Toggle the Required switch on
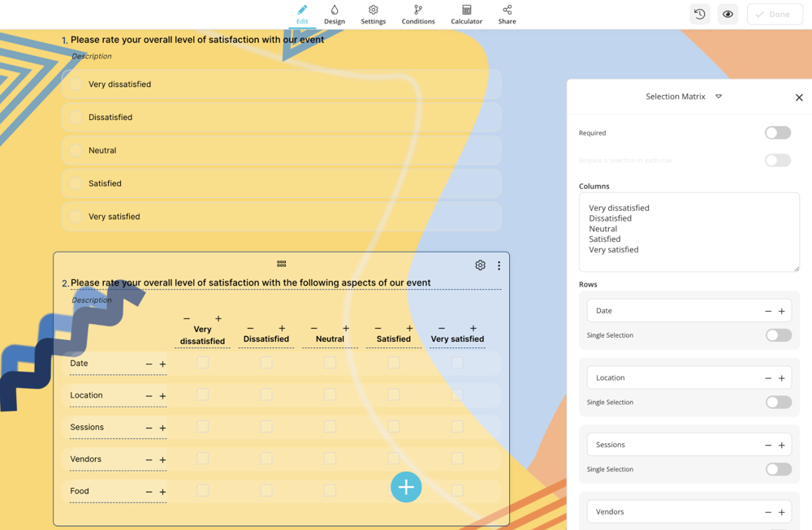812x530 pixels. point(777,133)
